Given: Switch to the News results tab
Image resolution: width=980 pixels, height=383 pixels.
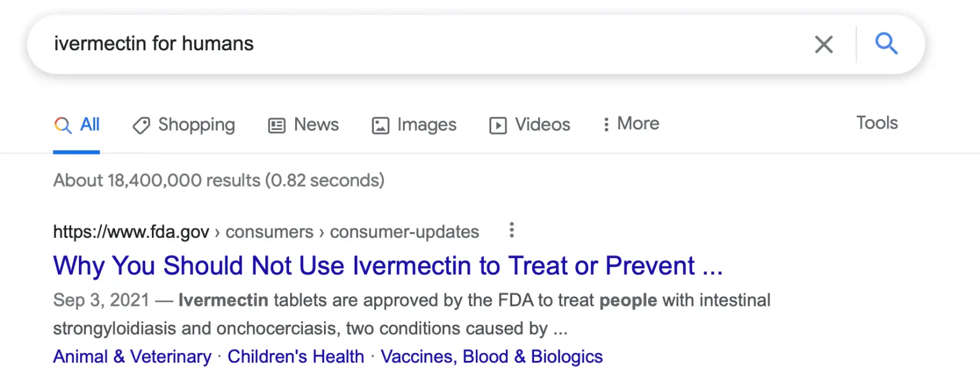Looking at the screenshot, I should [316, 125].
